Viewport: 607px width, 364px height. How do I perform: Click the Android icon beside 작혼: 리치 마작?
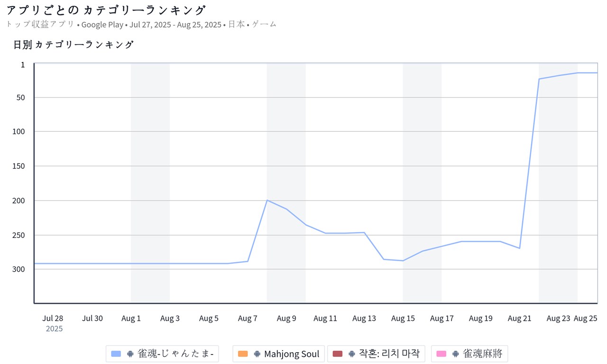[x=351, y=354]
